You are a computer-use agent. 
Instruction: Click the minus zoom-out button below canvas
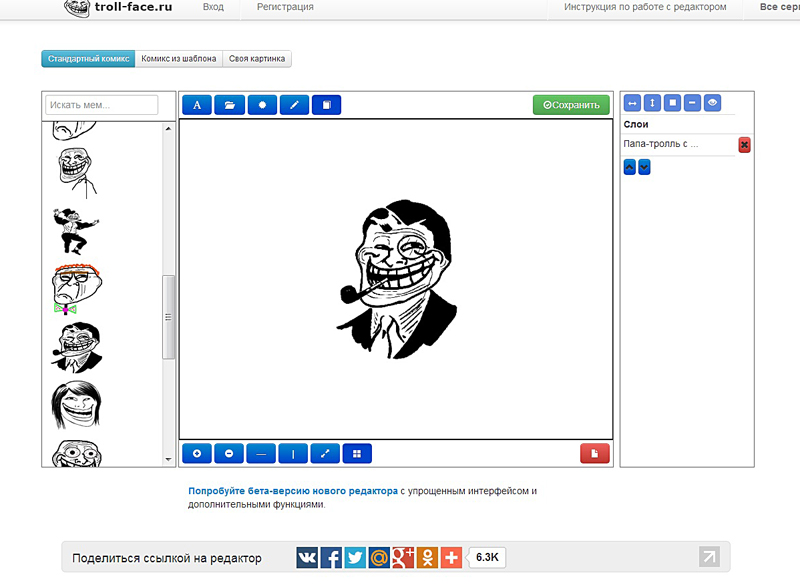pyautogui.click(x=229, y=453)
